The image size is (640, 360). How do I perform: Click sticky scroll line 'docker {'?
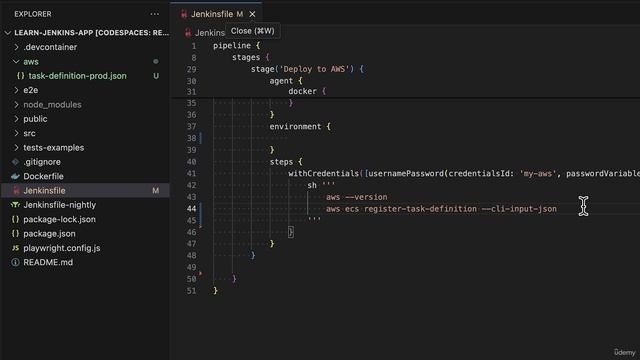tap(307, 91)
